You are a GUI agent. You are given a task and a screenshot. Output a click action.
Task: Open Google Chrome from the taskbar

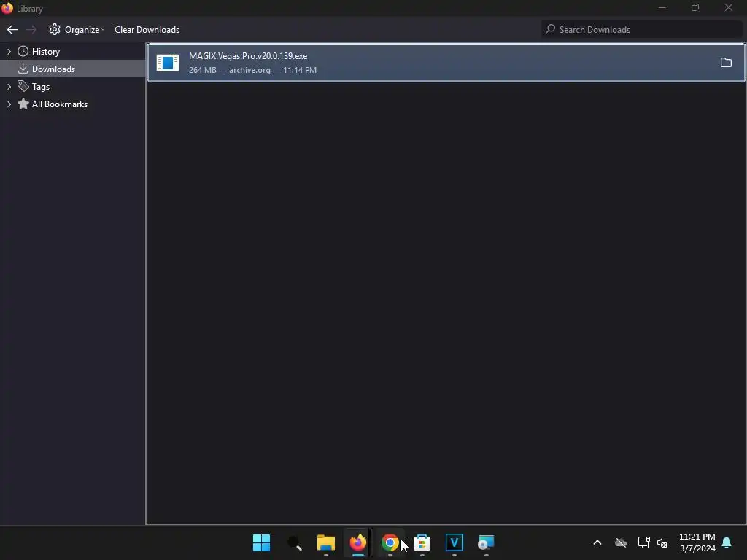pos(390,542)
